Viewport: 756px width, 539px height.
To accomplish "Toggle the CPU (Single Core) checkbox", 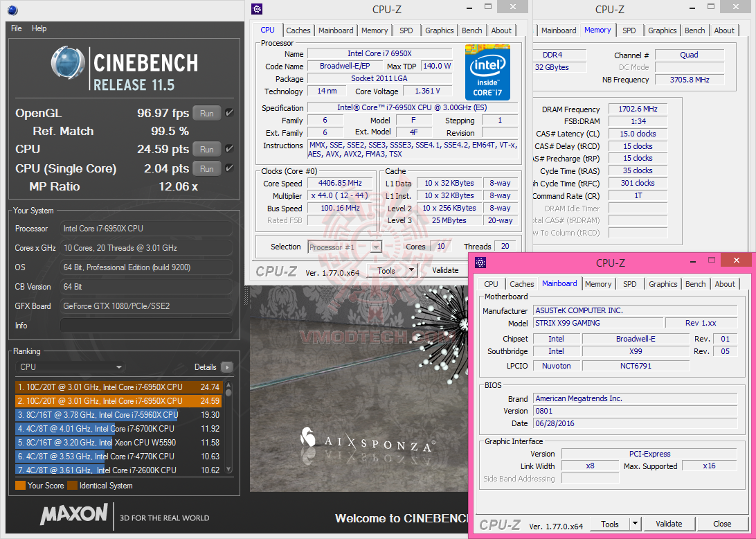I will point(230,168).
